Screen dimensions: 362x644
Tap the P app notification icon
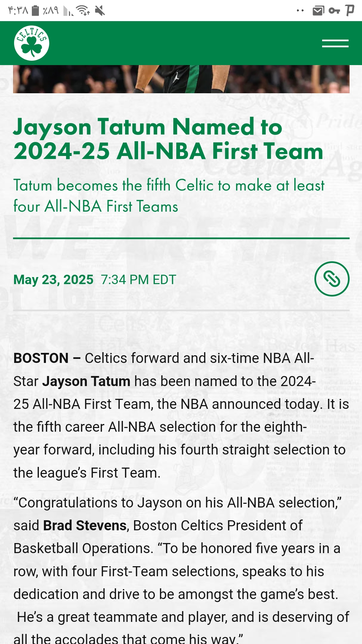(350, 10)
